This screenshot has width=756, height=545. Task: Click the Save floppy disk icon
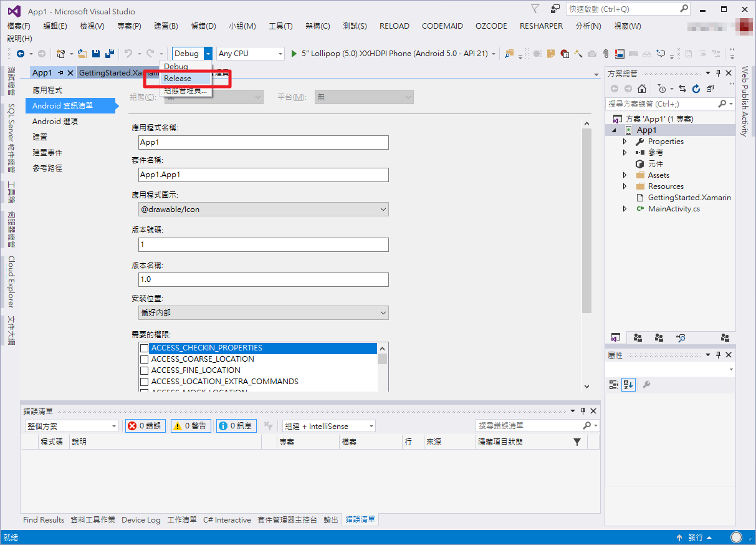[96, 54]
